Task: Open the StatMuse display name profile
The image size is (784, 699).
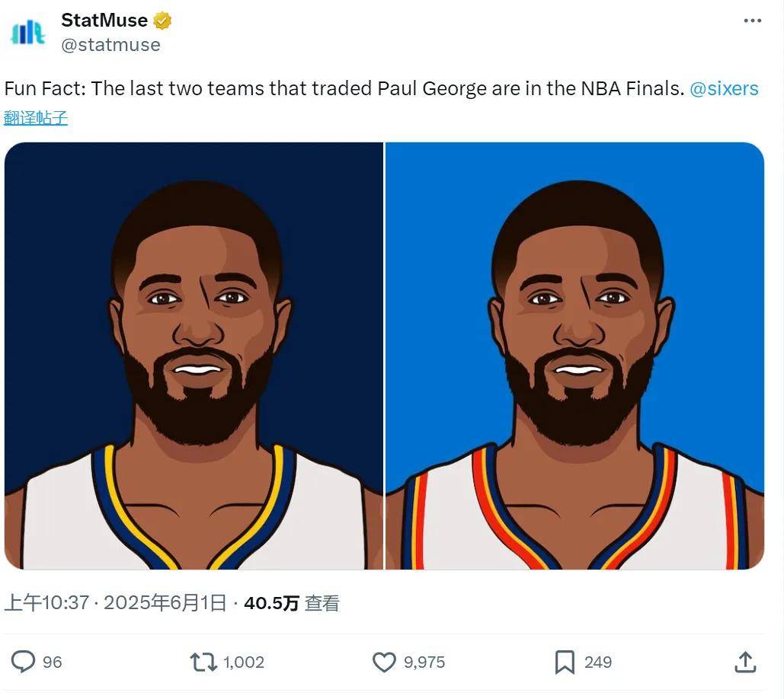Action: [x=104, y=21]
